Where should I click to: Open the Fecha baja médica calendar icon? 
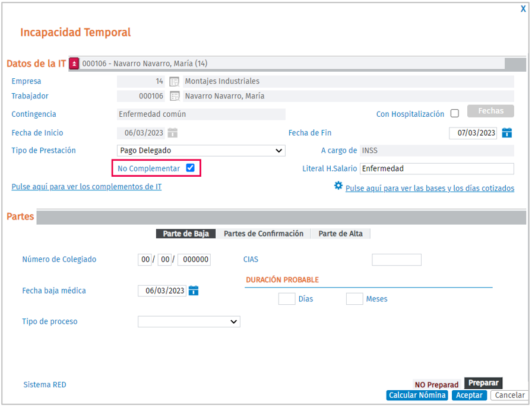click(x=194, y=291)
